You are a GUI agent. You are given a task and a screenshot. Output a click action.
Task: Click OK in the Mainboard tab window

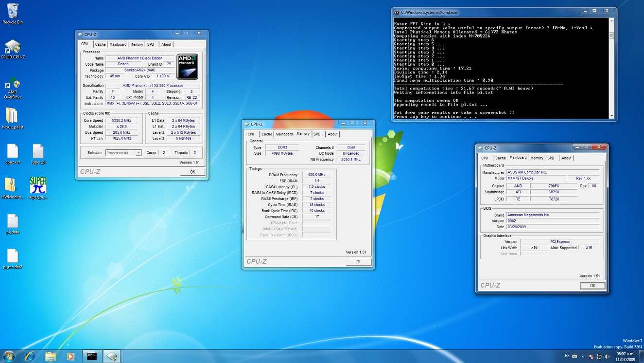pyautogui.click(x=592, y=286)
